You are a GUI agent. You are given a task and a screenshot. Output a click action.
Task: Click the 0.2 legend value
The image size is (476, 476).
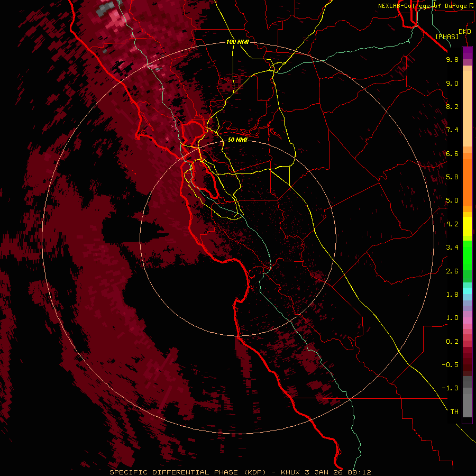(x=452, y=342)
